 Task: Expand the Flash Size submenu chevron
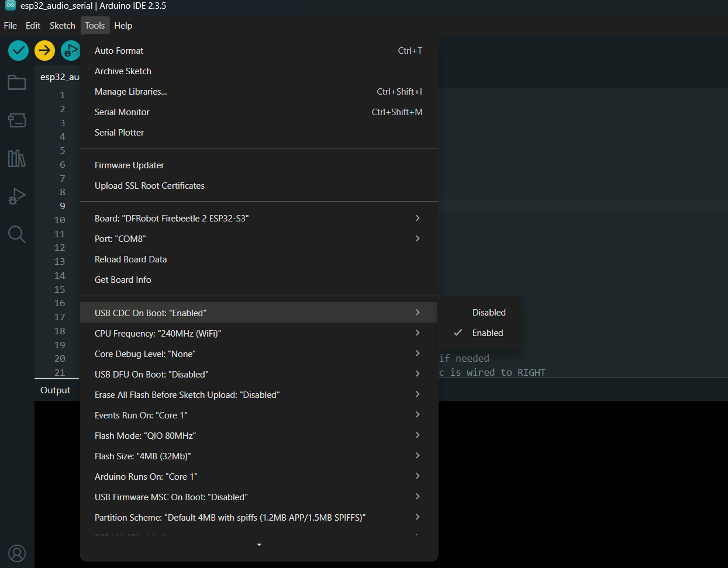(x=418, y=455)
